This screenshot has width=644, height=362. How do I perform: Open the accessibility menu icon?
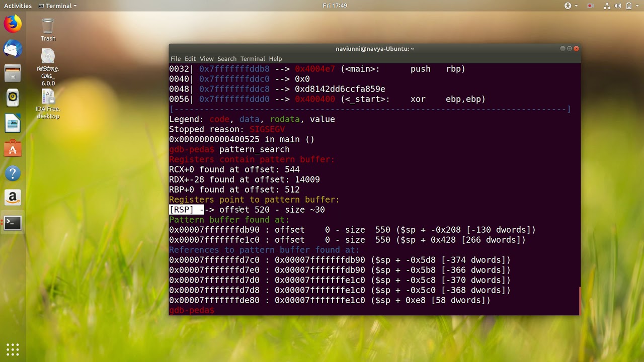pos(568,6)
